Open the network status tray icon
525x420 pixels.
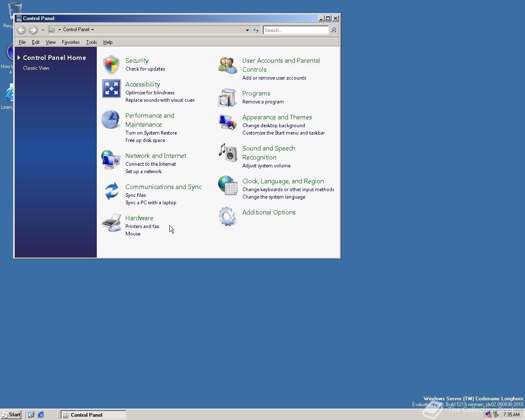(x=488, y=415)
